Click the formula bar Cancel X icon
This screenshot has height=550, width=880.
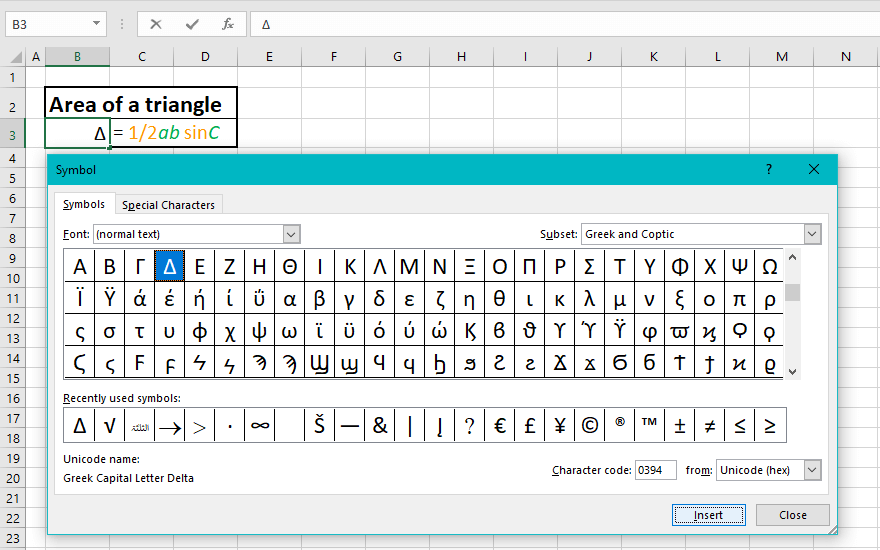pos(157,24)
